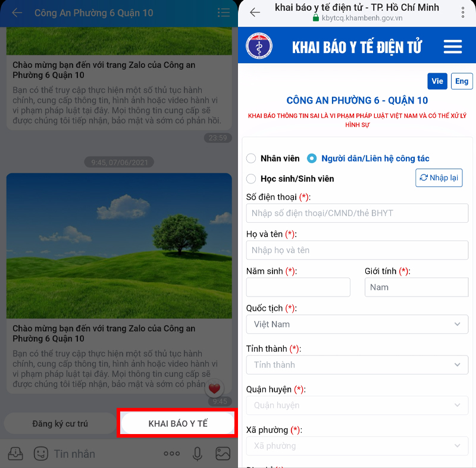This screenshot has width=476, height=468.
Task: Click the Năm sinh input field
Action: pos(298,287)
